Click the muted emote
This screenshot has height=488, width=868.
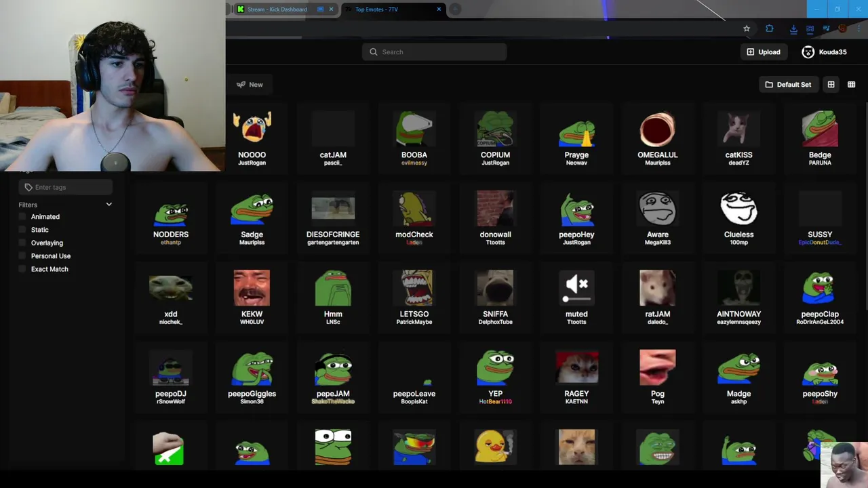coord(576,298)
